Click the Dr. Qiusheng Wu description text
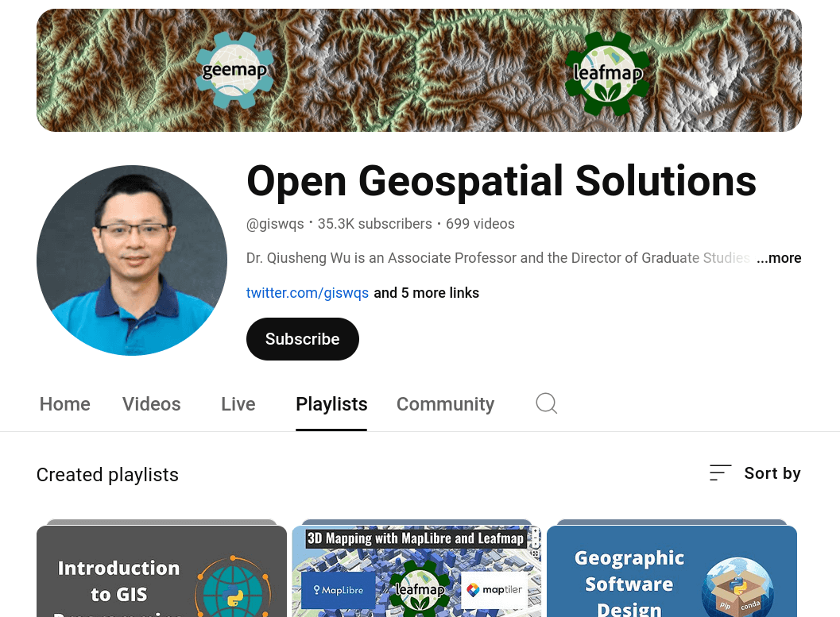The height and width of the screenshot is (617, 840). (x=497, y=258)
